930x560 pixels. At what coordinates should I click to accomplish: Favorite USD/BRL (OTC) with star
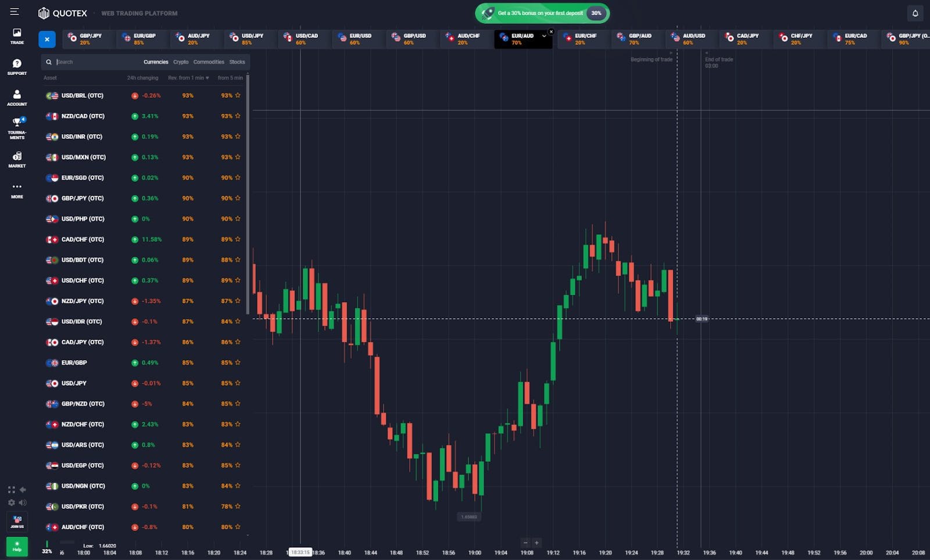pos(238,95)
